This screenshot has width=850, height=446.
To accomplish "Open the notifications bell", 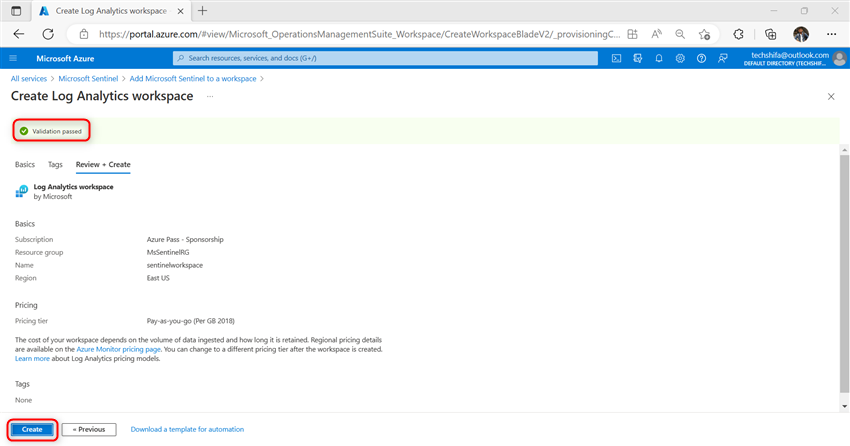I will click(659, 58).
